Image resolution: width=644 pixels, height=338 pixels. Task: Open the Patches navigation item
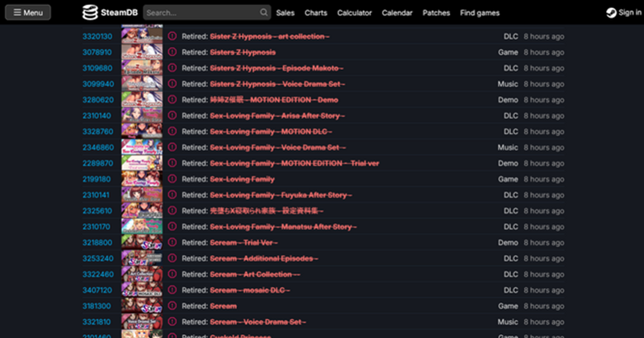pyautogui.click(x=436, y=13)
